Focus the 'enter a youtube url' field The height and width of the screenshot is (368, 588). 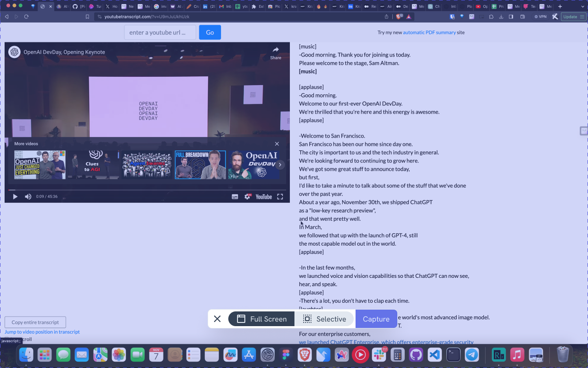coord(160,32)
